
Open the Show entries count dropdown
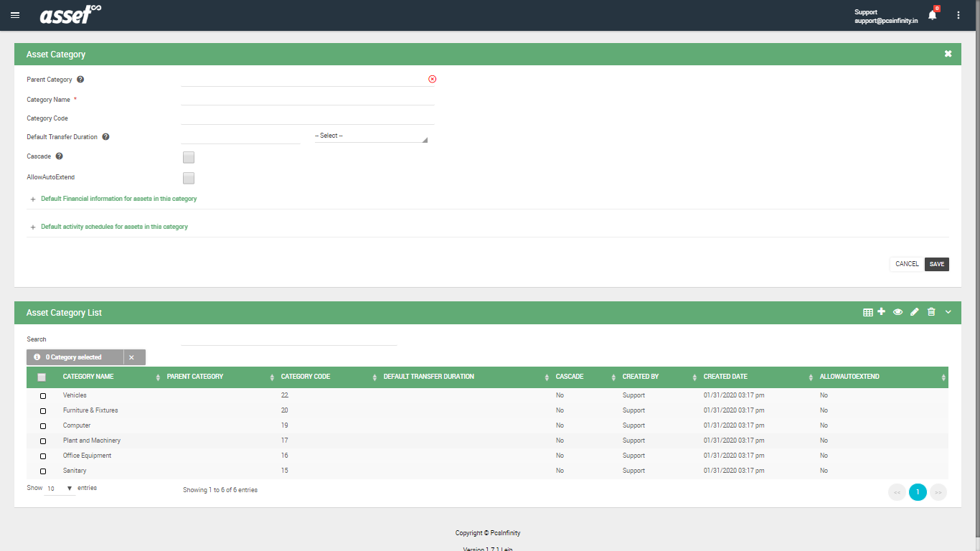tap(60, 489)
